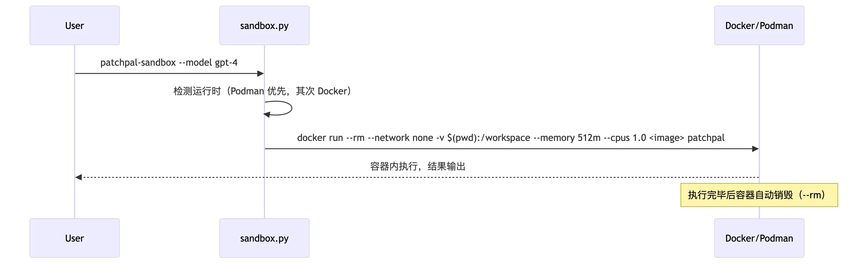Click the sandbox.py vertical lifeline
Screen dimensions: 868x264
264,199
